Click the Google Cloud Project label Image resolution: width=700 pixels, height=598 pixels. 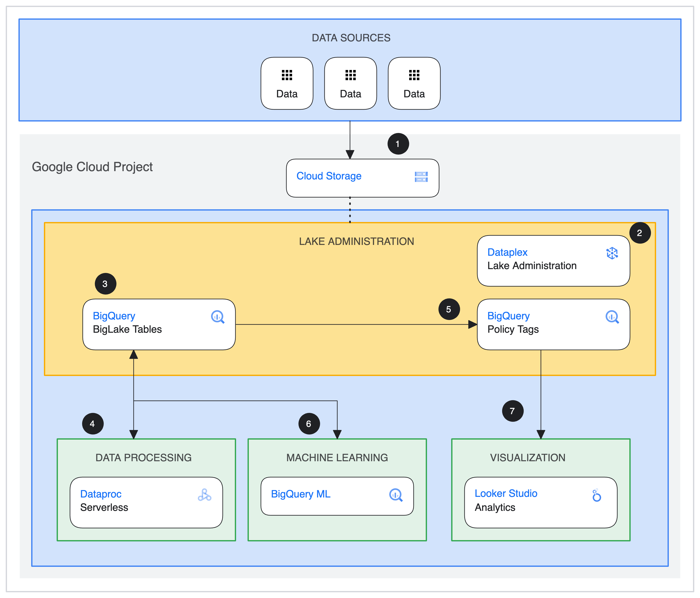click(92, 167)
